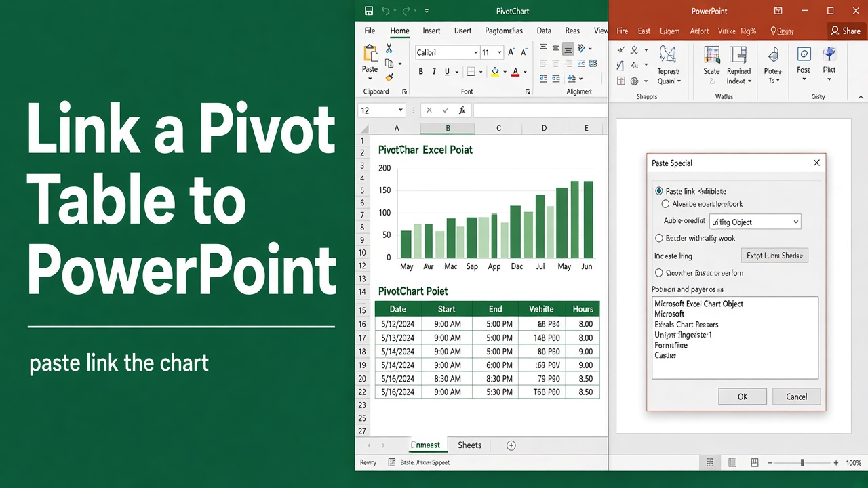Switch to the Data tab in Excel
Image resolution: width=868 pixels, height=488 pixels.
coord(544,30)
